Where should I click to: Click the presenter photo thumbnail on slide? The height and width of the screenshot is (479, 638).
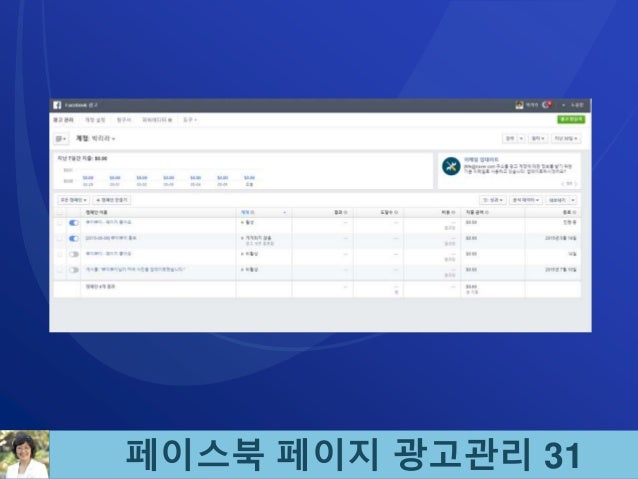click(x=24, y=455)
